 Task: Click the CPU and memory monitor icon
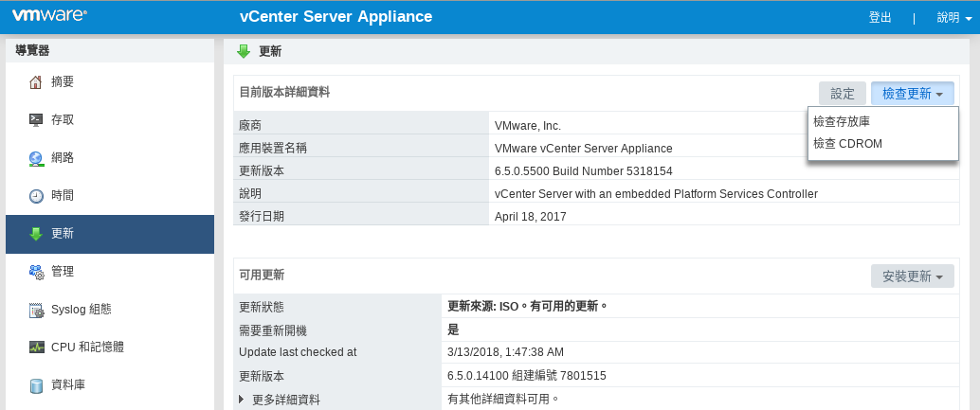point(36,347)
